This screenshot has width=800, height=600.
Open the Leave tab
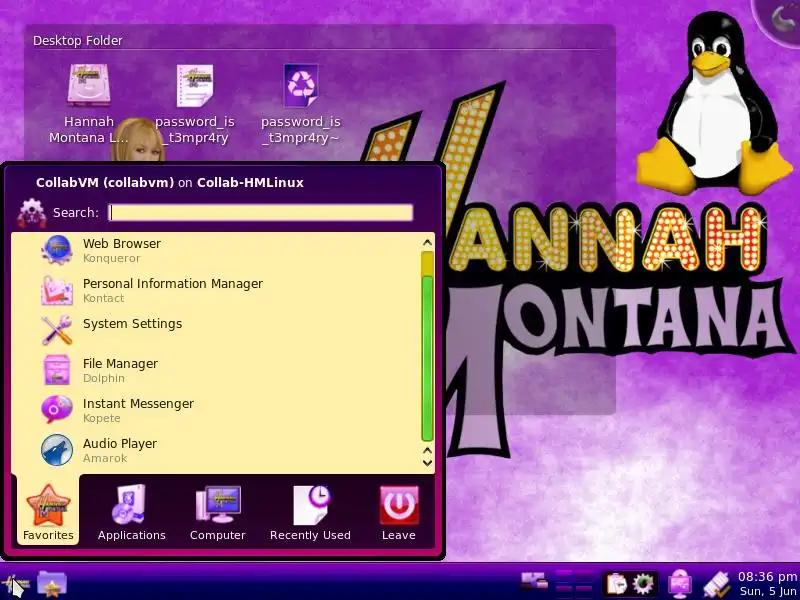[x=399, y=512]
